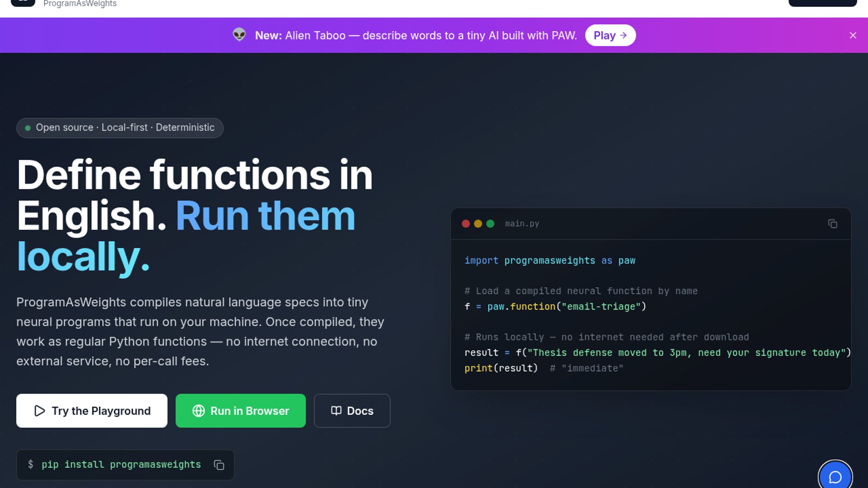
Task: Copy the main.py code snippet
Action: tap(832, 224)
